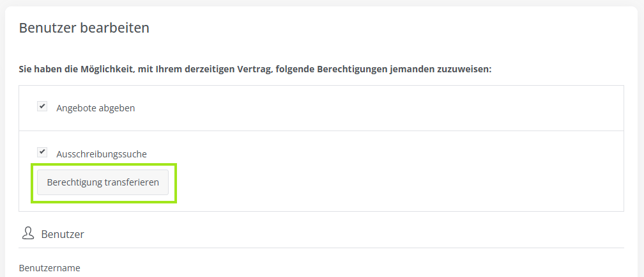Click the user silhouette icon beside Benutzer
The image size is (644, 277).
27,233
